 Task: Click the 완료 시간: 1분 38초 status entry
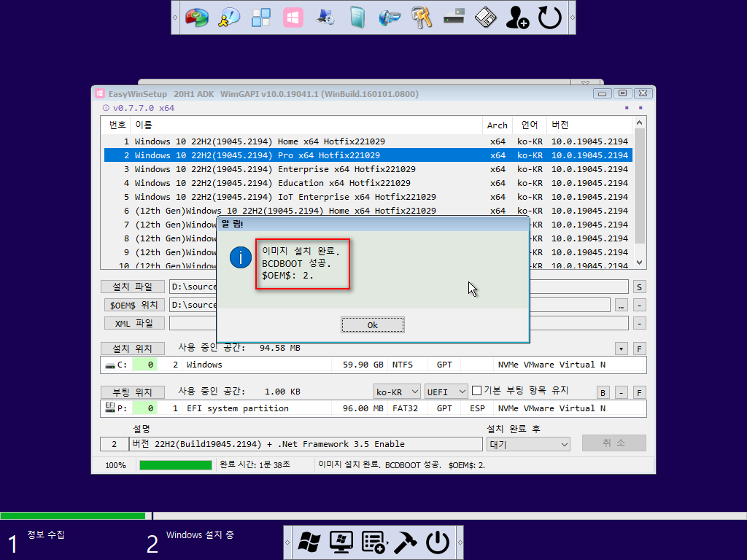pyautogui.click(x=255, y=464)
